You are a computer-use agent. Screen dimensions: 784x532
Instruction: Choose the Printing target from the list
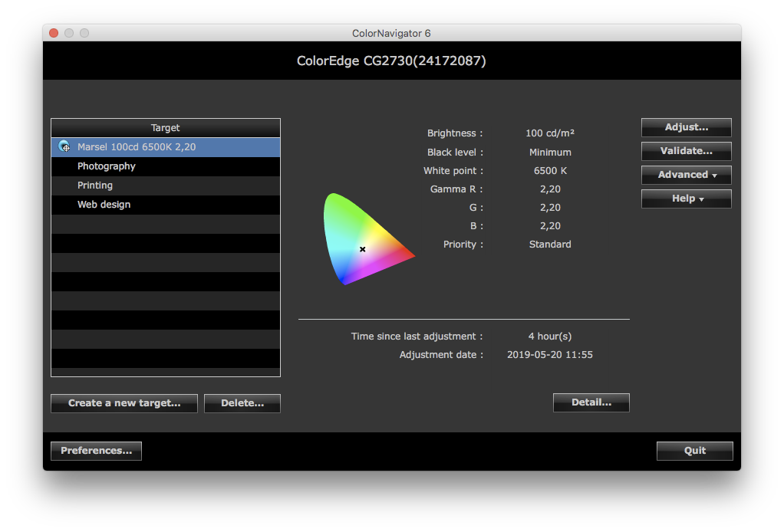[x=166, y=186]
